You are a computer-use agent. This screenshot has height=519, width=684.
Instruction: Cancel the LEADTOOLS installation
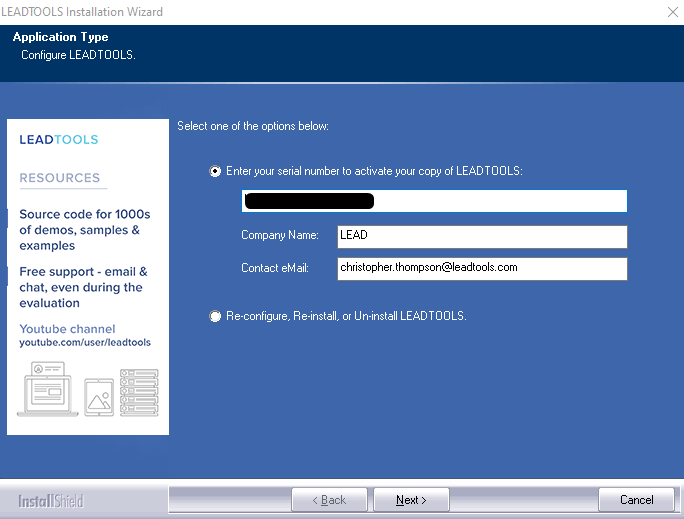(636, 500)
